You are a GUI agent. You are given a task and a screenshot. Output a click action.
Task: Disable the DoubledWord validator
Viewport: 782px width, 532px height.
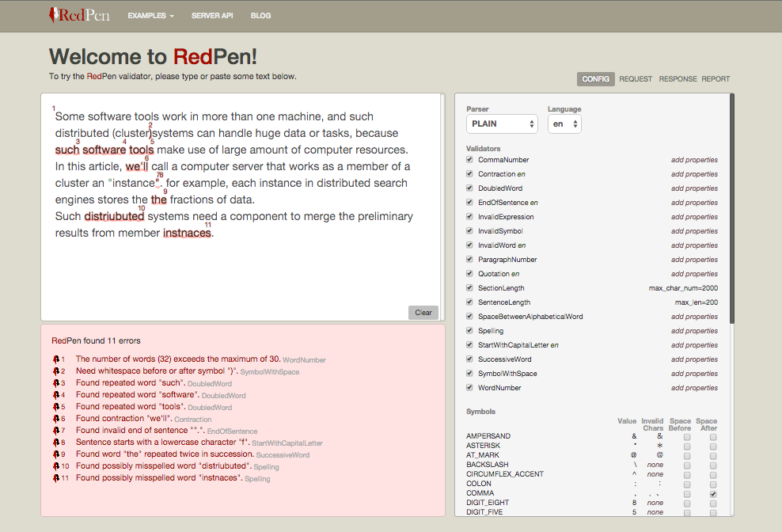(469, 188)
